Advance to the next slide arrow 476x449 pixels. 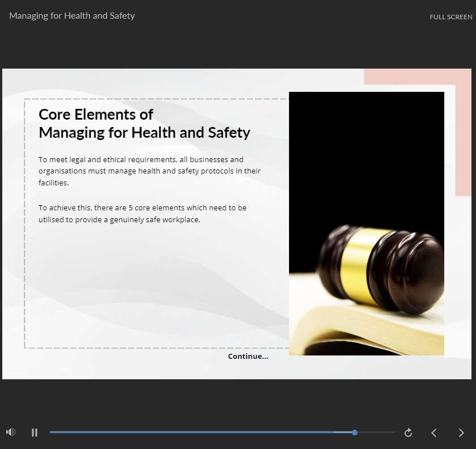click(461, 433)
